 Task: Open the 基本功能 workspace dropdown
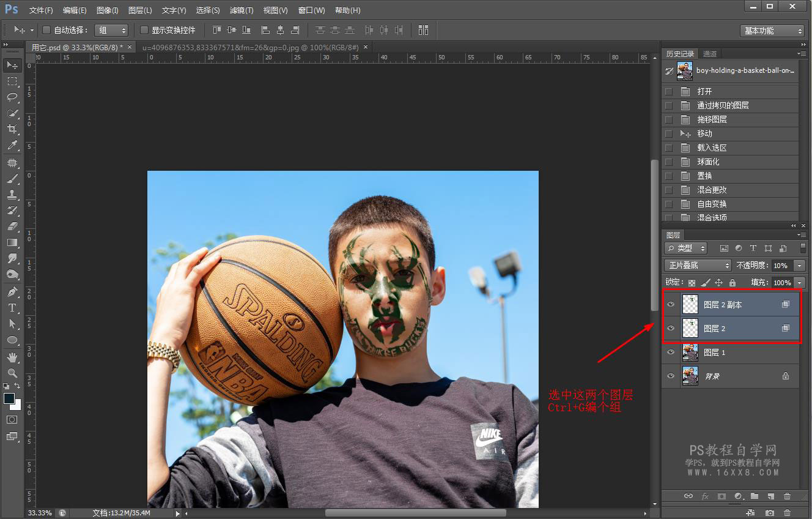tap(772, 31)
